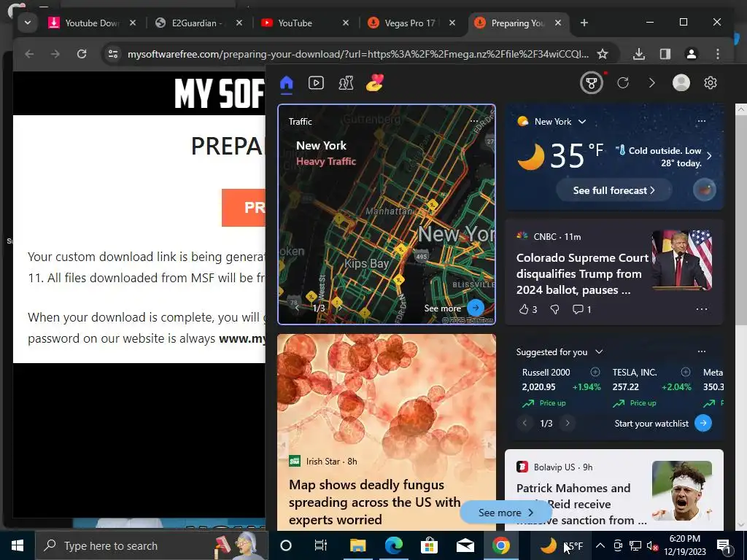Open Patrick Mahomes article headline
Viewport: 747px width, 560px height.
tap(581, 504)
